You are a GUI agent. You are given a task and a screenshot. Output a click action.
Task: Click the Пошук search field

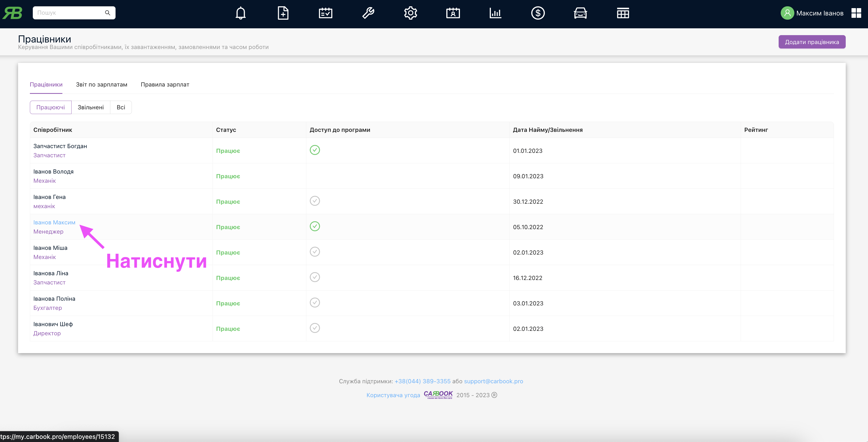coord(69,13)
